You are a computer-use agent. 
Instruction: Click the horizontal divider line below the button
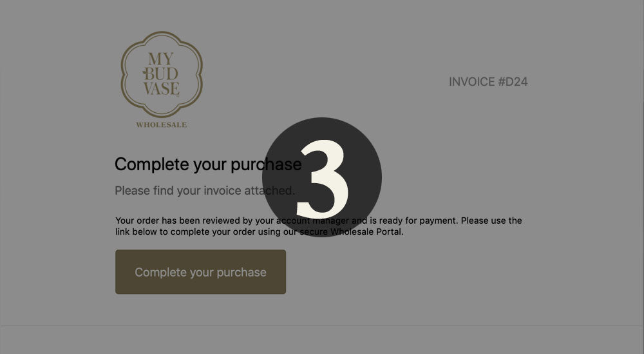322,326
